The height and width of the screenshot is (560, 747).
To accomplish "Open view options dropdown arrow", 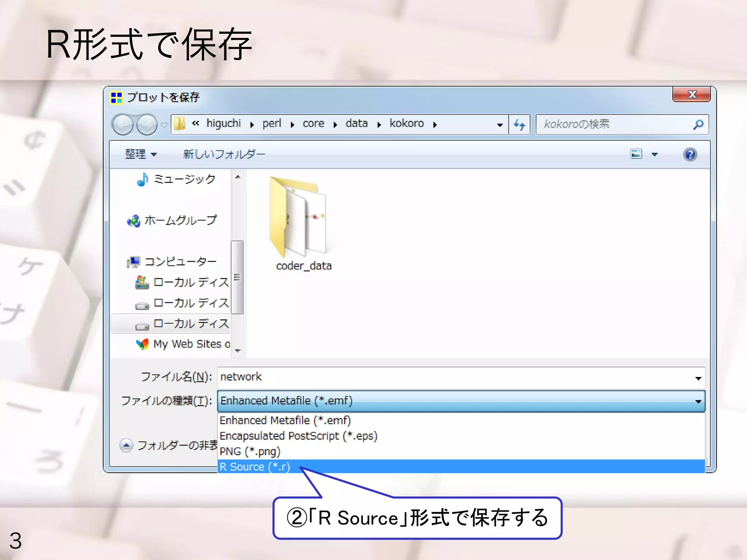I will click(655, 155).
